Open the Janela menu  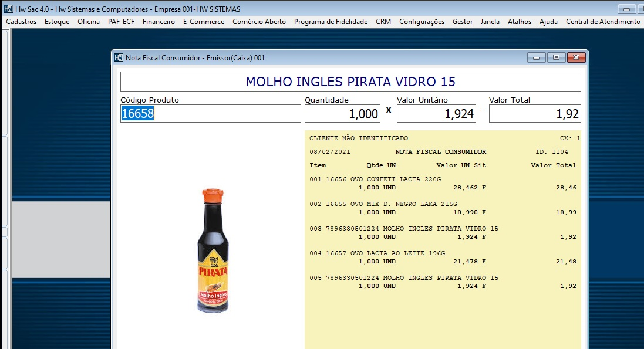click(x=490, y=22)
